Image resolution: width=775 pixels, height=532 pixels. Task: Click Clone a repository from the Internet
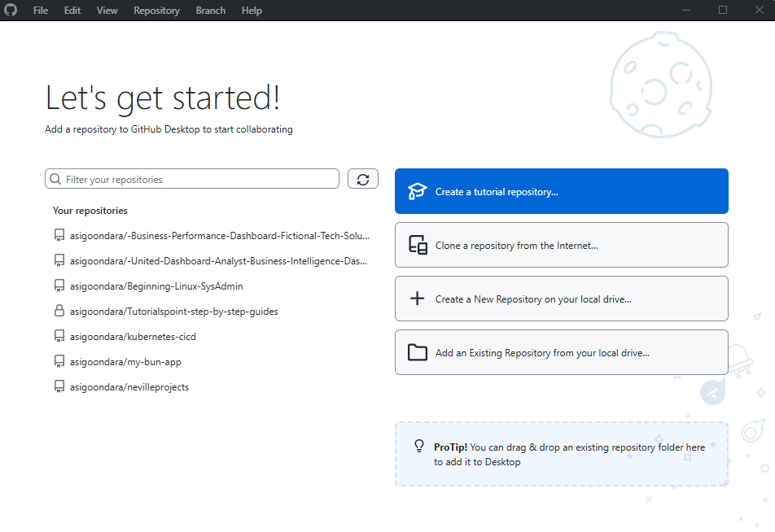(561, 244)
